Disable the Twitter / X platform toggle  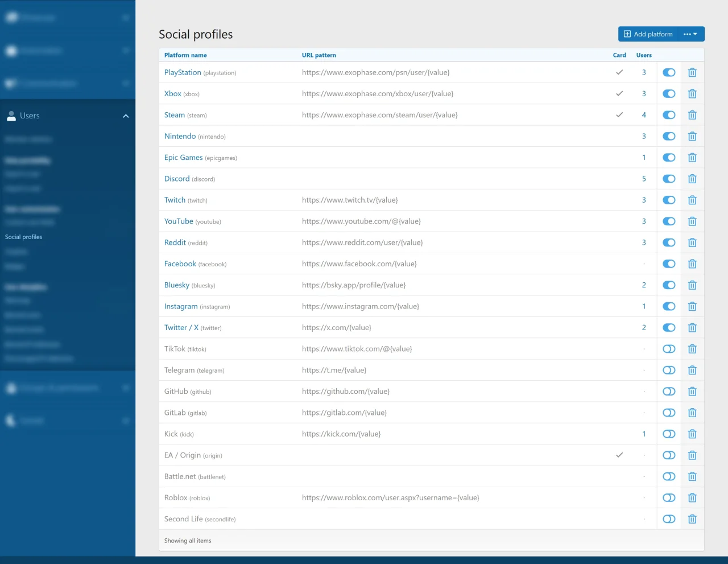click(669, 328)
